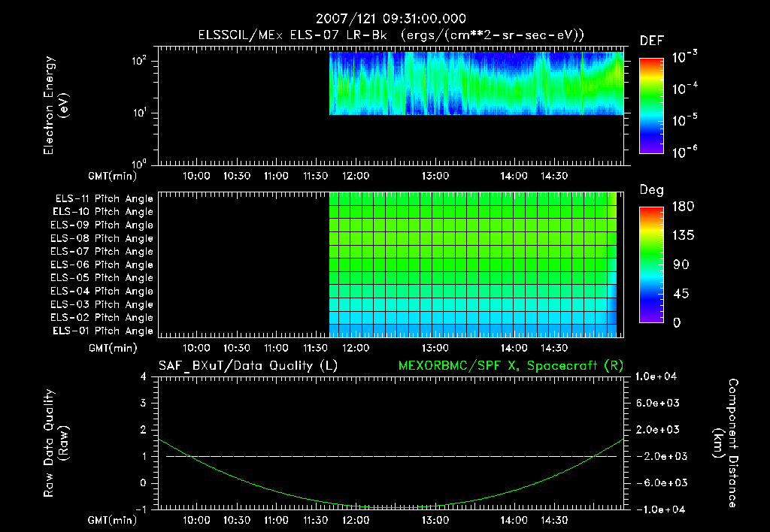770x532 pixels.
Task: Click the timestamp title 2007/121 09:31:00.000
Action: (390, 19)
